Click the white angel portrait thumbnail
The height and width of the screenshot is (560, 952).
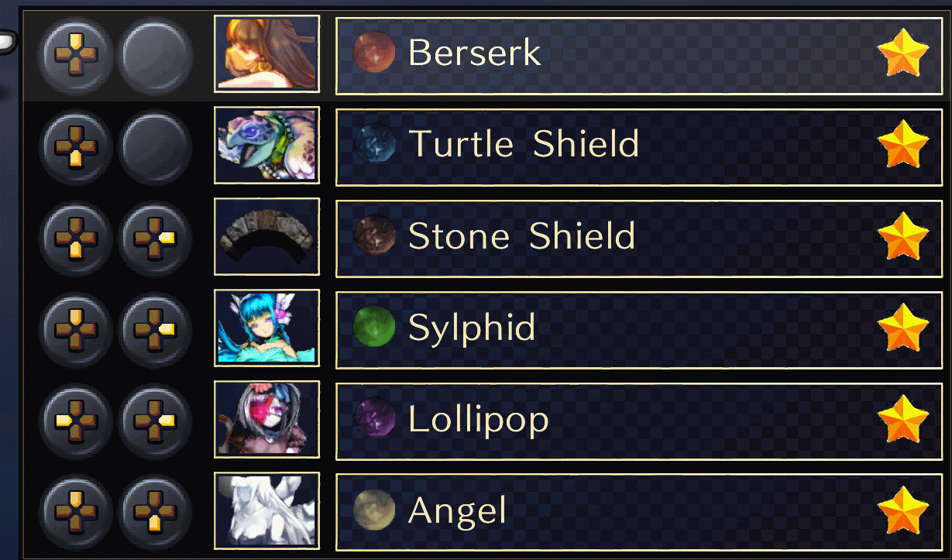pyautogui.click(x=267, y=511)
